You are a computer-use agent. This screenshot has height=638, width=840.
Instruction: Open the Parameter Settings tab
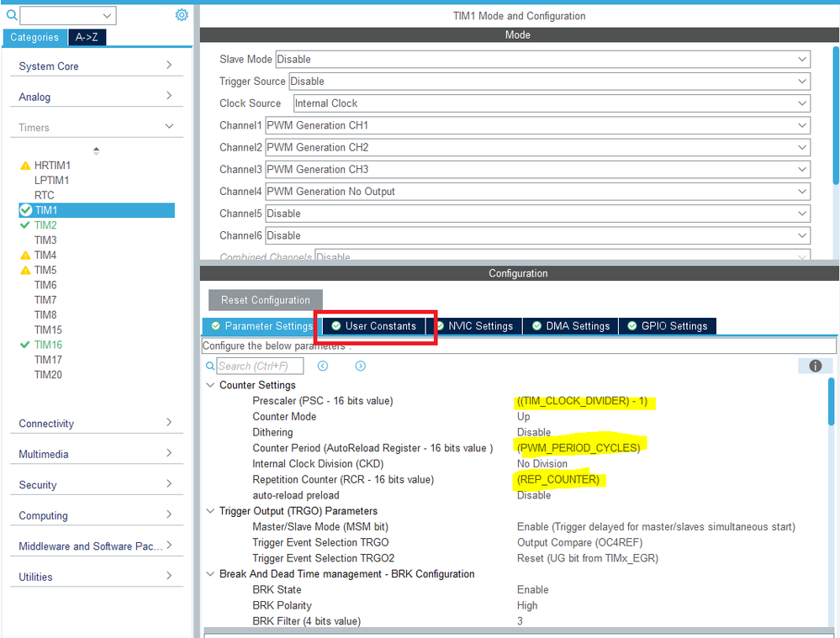(x=262, y=325)
